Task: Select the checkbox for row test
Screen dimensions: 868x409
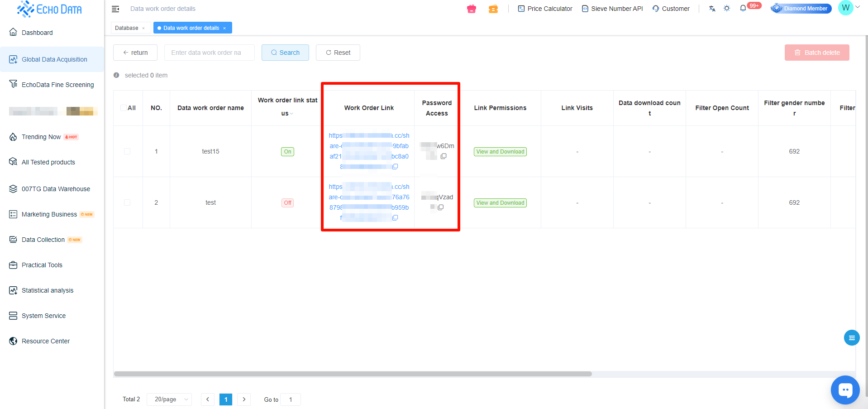Action: (127, 202)
